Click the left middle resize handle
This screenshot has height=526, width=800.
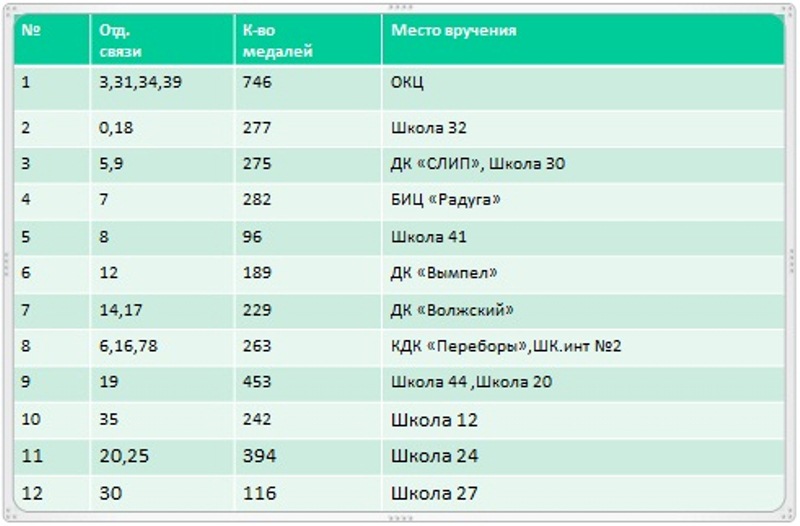pyautogui.click(x=6, y=264)
